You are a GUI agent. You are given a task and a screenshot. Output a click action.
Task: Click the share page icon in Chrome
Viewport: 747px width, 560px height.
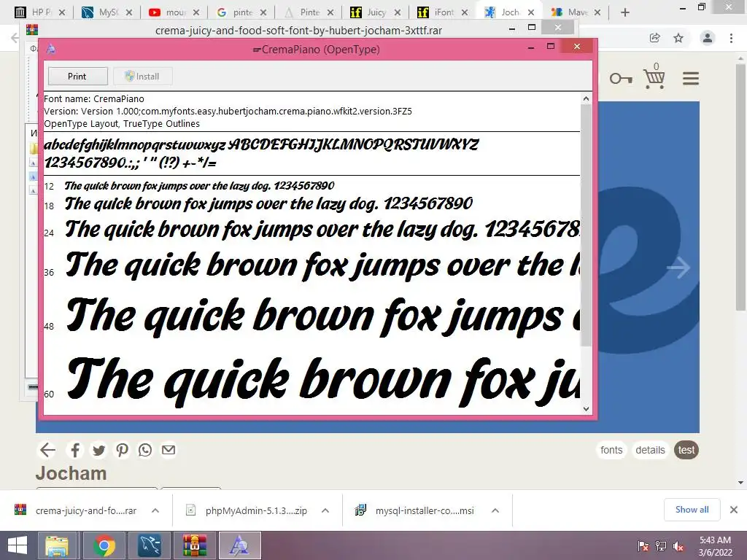[x=655, y=38]
